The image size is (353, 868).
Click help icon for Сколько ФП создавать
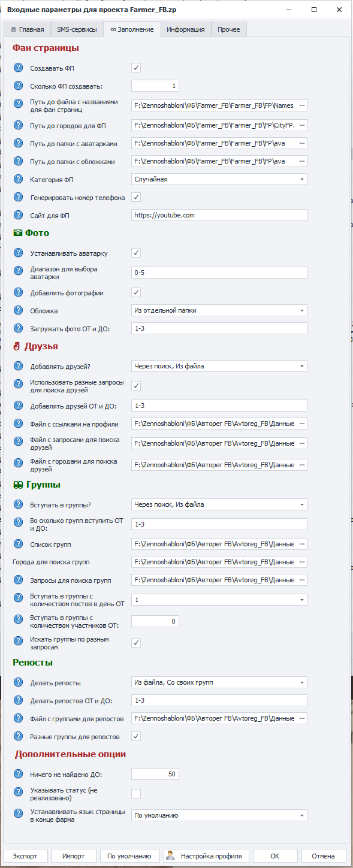19,86
